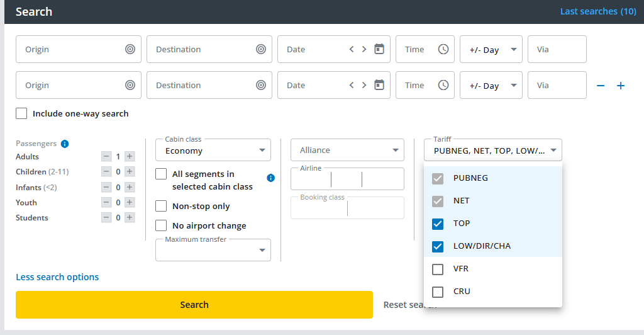Show Passengers info tooltip icon

[65, 144]
